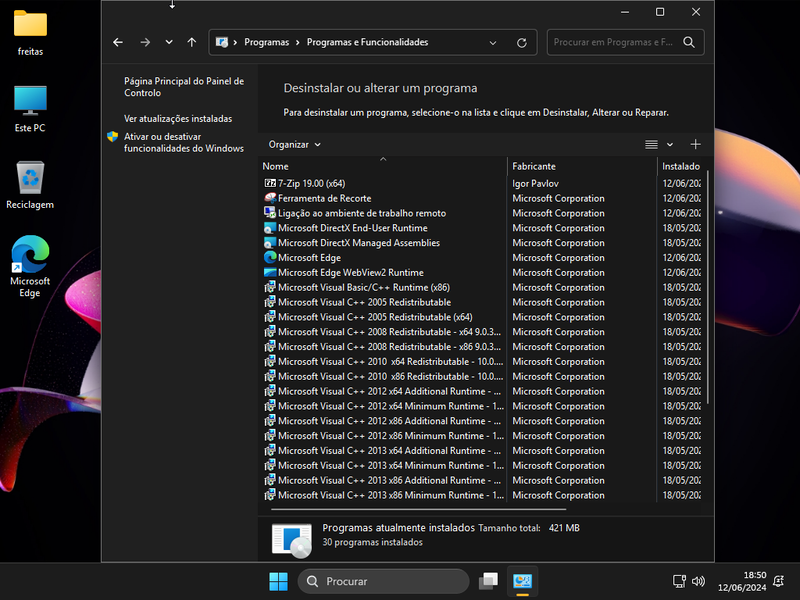Select Visual C++ 2013 x86 Additional Runtime row

coord(482,480)
